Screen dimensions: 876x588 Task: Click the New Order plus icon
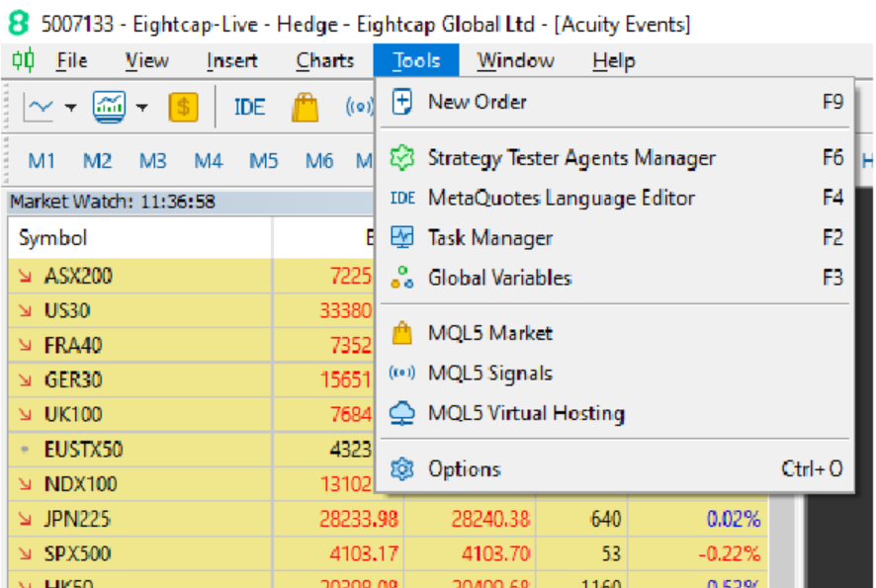click(x=402, y=102)
